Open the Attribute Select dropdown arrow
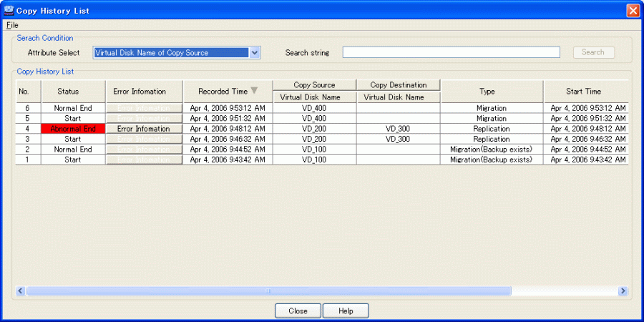Screen dimensions: 644x322 tap(255, 52)
